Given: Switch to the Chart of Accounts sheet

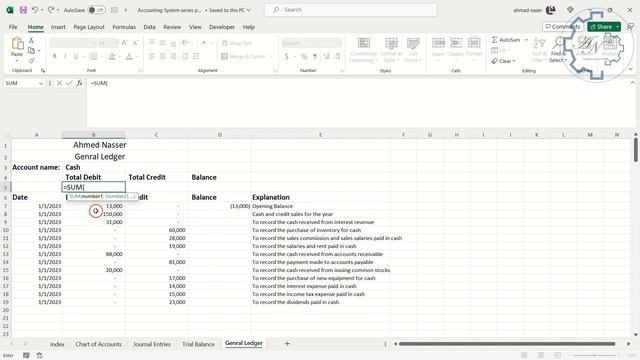Looking at the screenshot, I should point(98,344).
